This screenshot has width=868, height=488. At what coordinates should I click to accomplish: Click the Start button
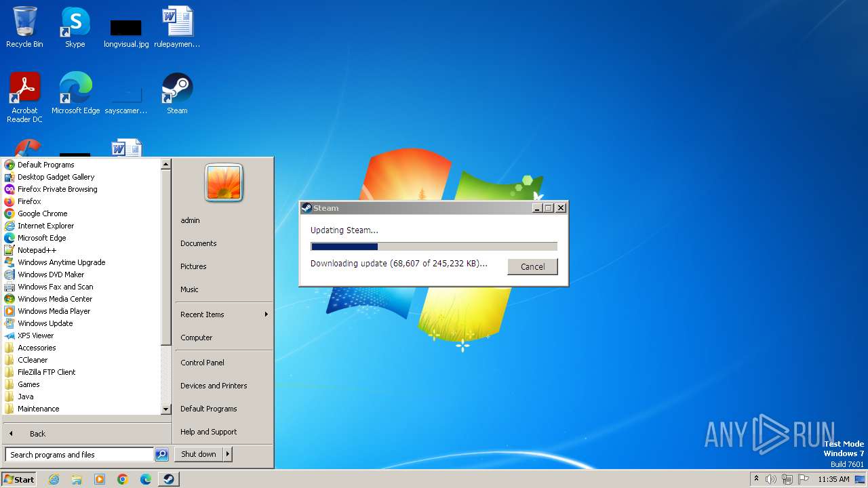[18, 479]
